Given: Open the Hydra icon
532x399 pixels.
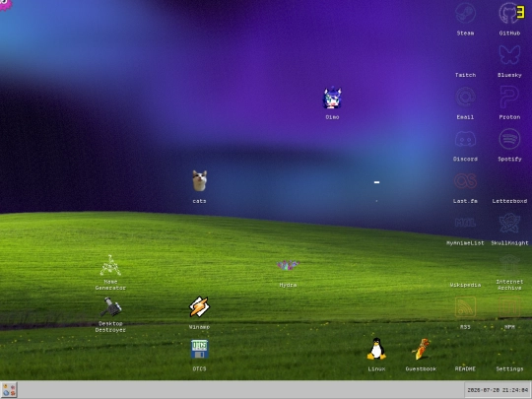Looking at the screenshot, I should [288, 265].
